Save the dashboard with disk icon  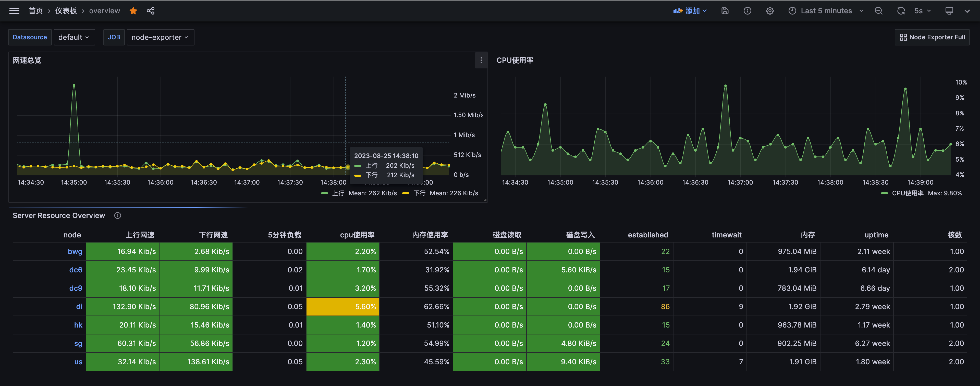[725, 11]
